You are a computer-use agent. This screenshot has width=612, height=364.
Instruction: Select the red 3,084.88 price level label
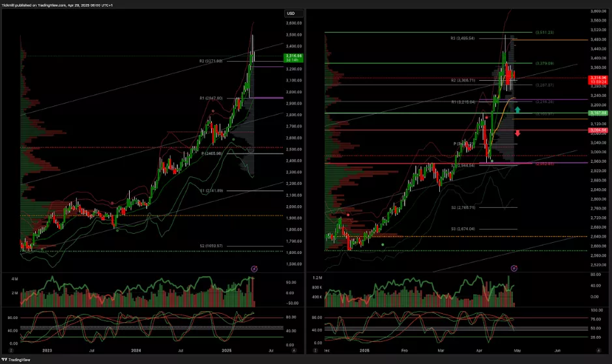pyautogui.click(x=598, y=130)
